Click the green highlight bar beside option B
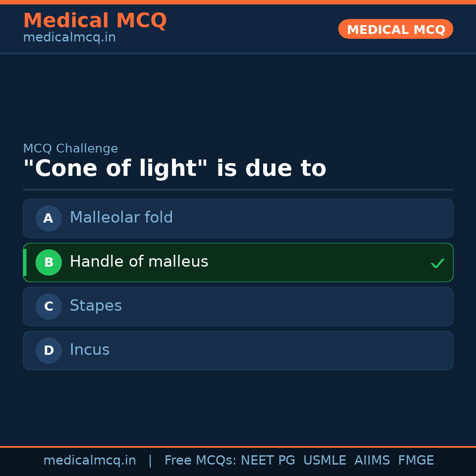 click(x=24, y=262)
